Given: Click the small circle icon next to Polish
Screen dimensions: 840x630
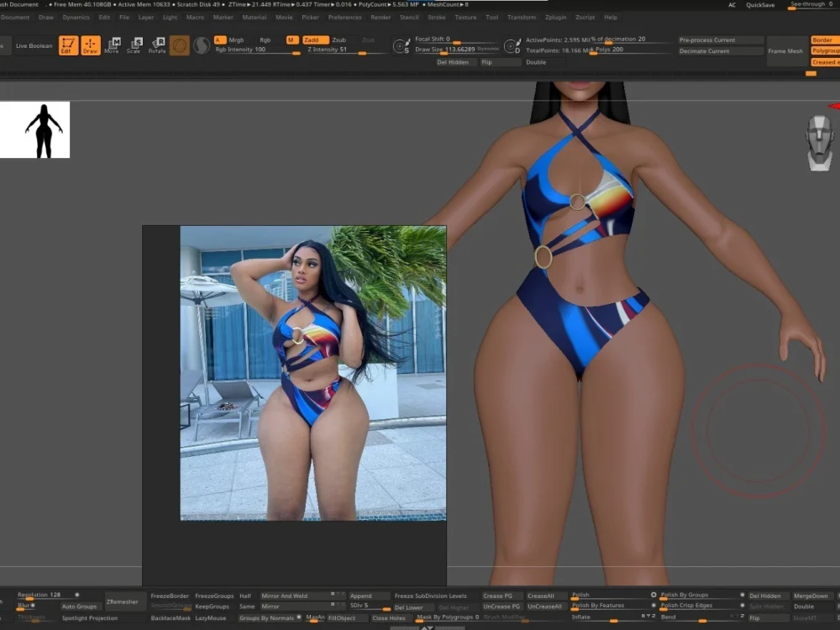Looking at the screenshot, I should click(x=654, y=595).
